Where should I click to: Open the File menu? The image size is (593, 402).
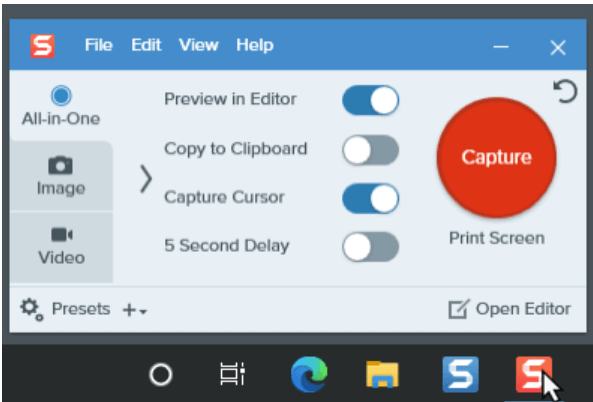[98, 45]
